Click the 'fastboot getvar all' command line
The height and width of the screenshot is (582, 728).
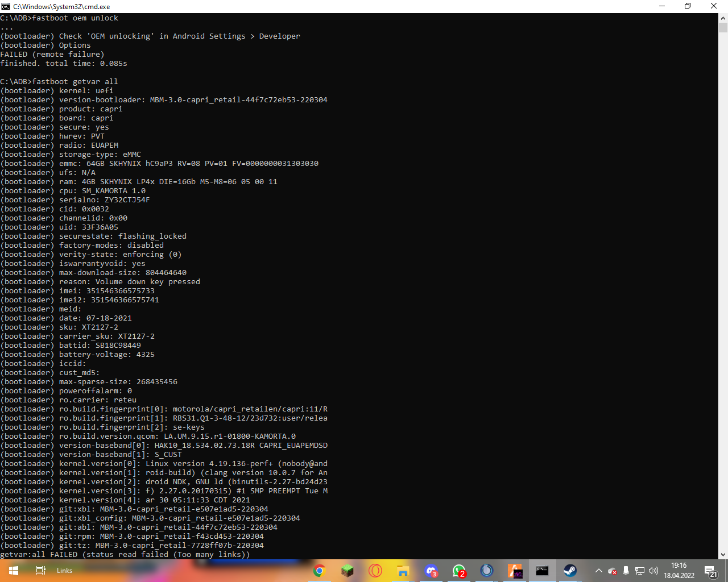tap(59, 81)
